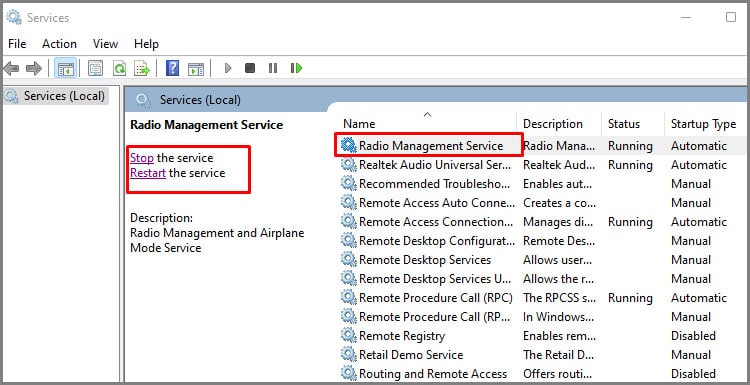Open the File menu
This screenshot has width=750, height=385.
(17, 44)
